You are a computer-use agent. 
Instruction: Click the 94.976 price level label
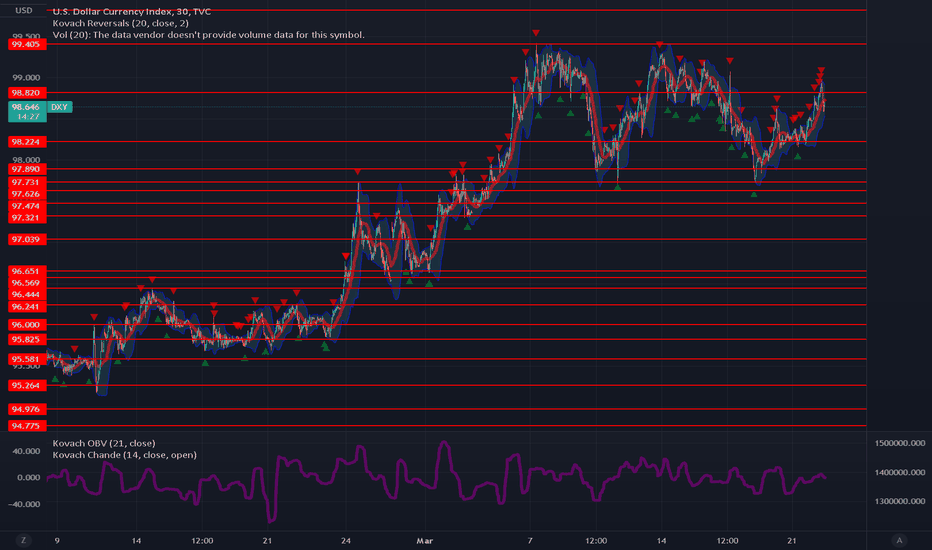click(27, 409)
